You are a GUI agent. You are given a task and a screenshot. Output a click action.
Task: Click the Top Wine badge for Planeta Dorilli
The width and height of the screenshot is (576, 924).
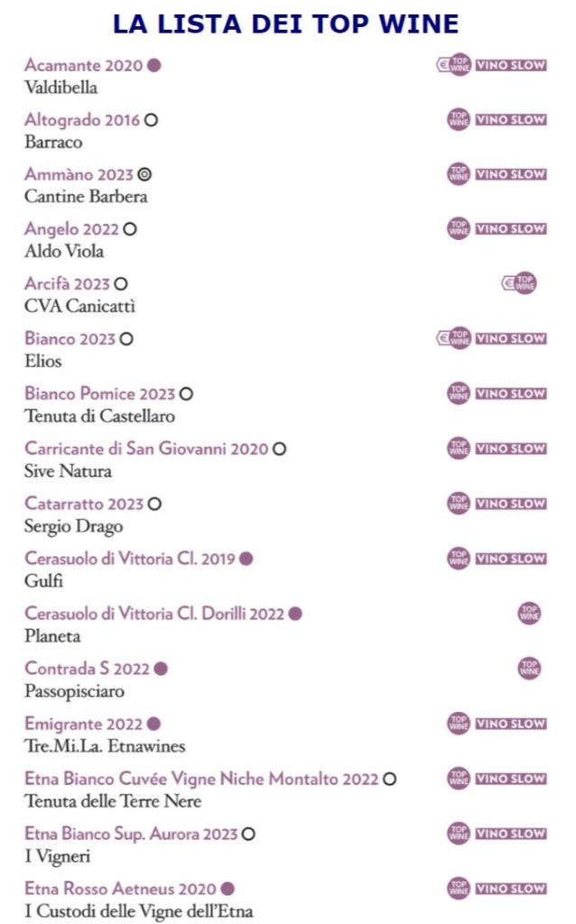coord(529,614)
